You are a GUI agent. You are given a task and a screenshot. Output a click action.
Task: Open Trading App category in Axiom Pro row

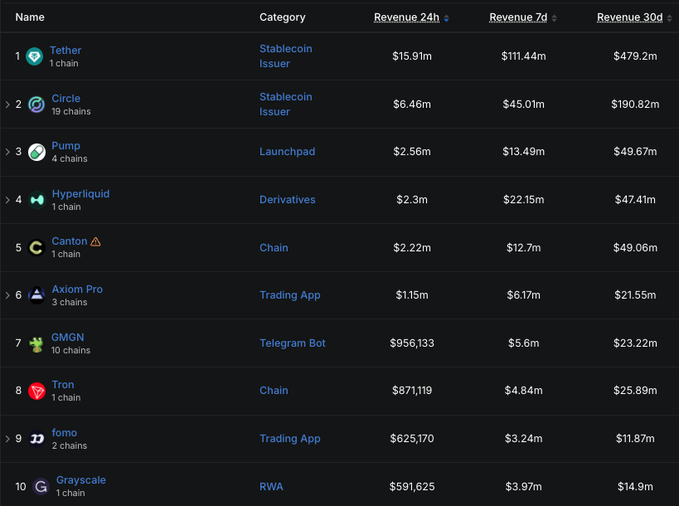tap(290, 295)
